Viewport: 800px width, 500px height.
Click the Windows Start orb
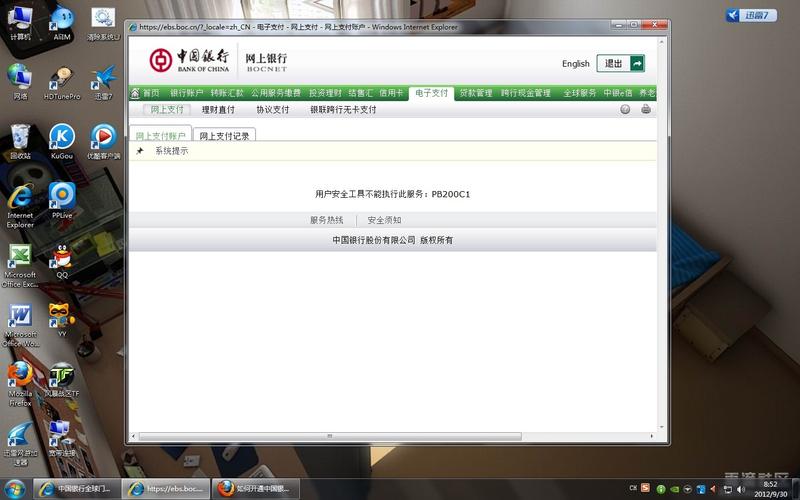[14, 489]
